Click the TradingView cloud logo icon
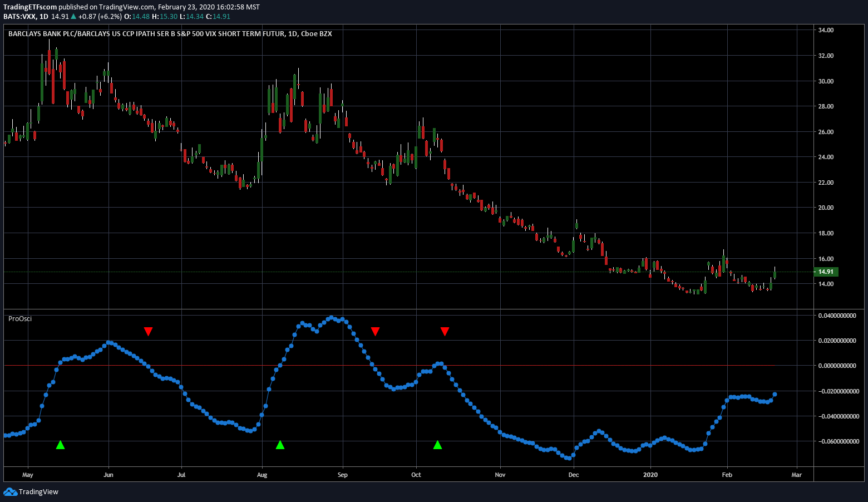 10,491
